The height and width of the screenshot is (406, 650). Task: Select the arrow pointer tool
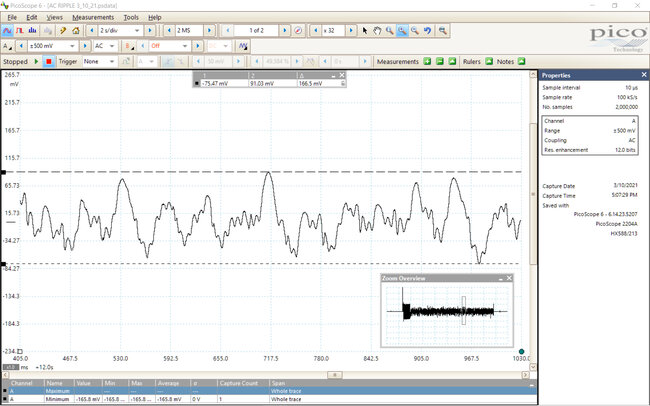pyautogui.click(x=365, y=31)
